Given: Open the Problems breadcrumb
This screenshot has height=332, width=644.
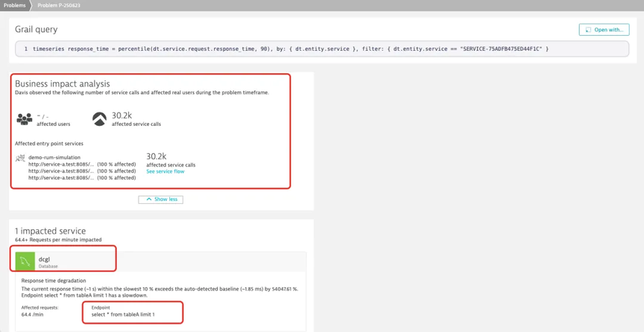Looking at the screenshot, I should click(15, 6).
